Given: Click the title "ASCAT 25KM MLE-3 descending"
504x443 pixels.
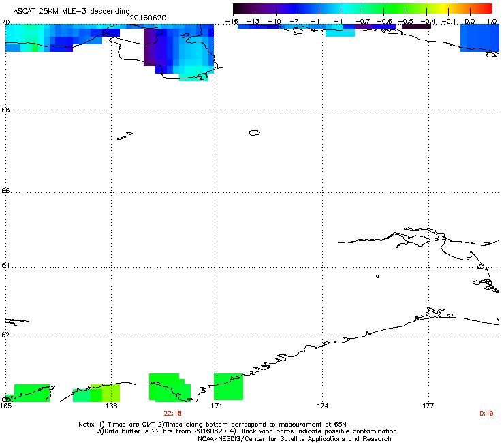Looking at the screenshot, I should pos(72,11).
